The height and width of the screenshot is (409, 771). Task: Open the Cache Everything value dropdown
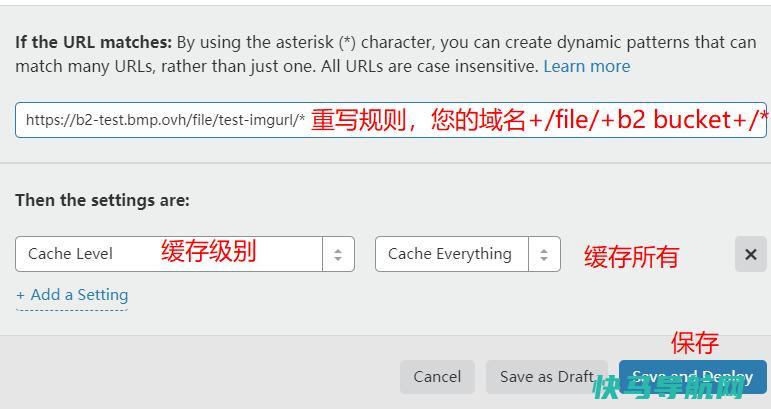click(x=468, y=254)
